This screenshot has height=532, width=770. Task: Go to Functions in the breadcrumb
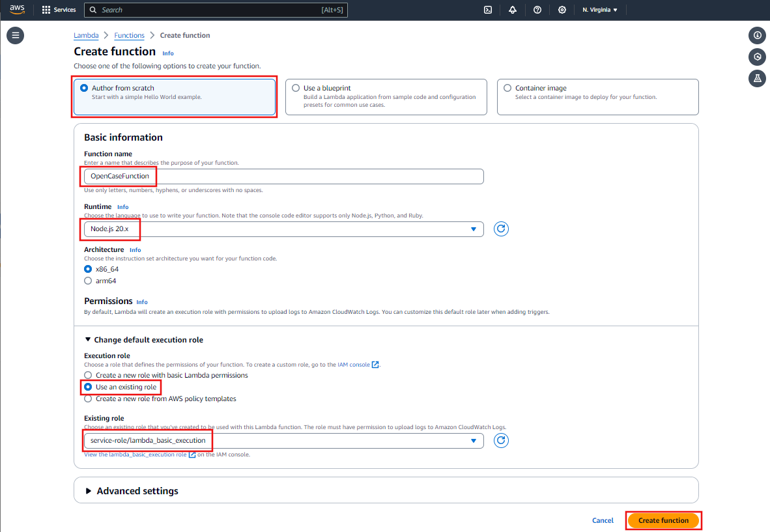[x=129, y=35]
